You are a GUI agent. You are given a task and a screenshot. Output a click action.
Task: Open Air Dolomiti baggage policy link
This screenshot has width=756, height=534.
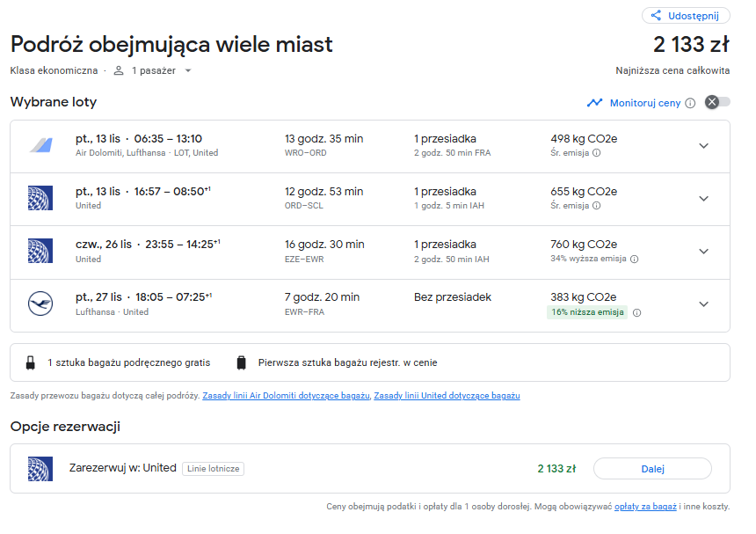point(286,396)
